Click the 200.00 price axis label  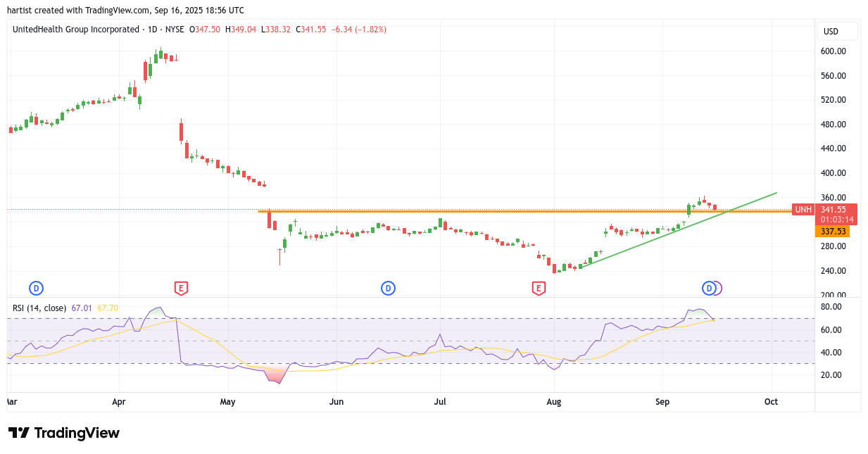(834, 295)
